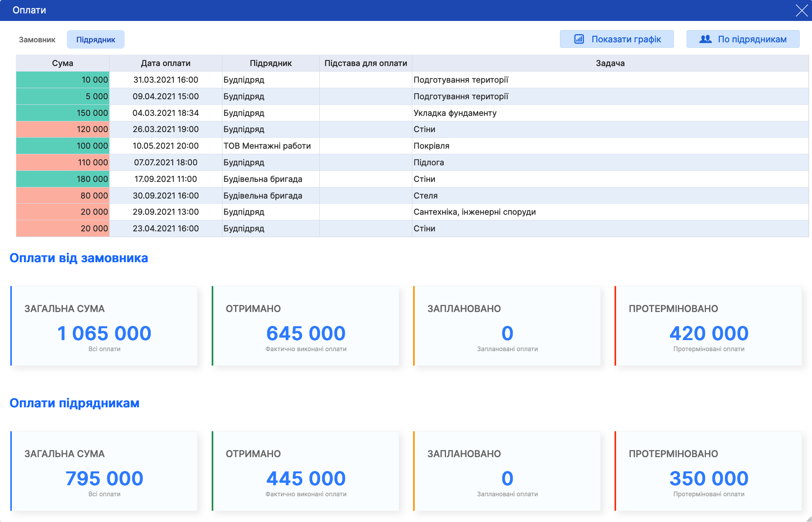Viewport: 812px width, 522px height.
Task: Click date 29.09.2021 13:00
Action: click(165, 212)
